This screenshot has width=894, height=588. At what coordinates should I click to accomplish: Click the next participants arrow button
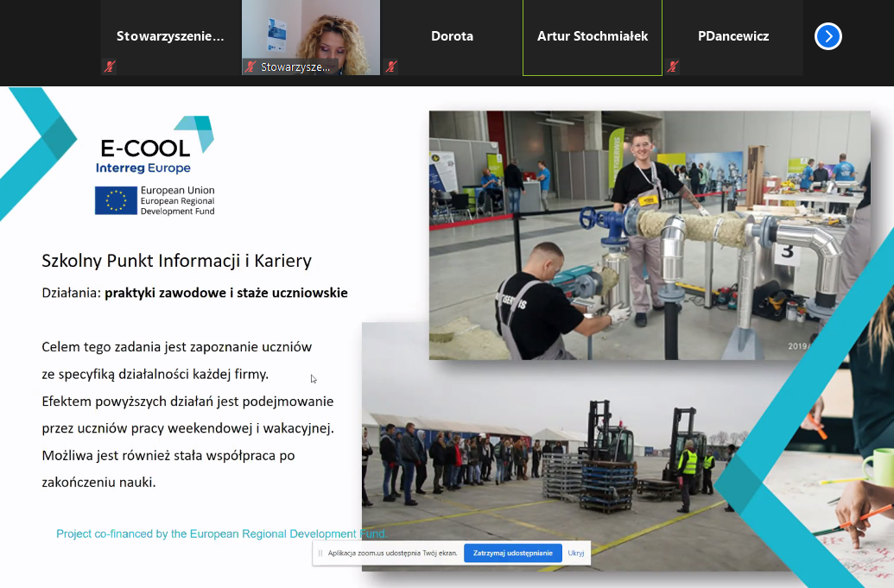[827, 36]
